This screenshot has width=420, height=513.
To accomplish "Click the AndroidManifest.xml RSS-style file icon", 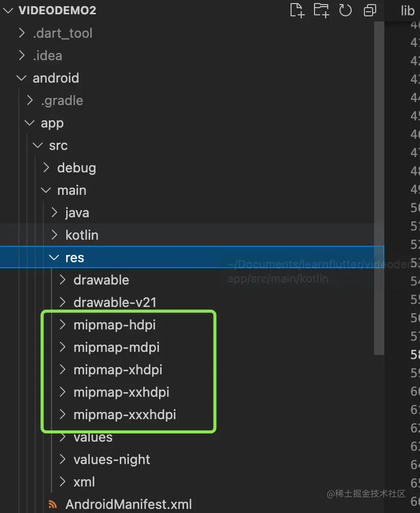I will (x=52, y=504).
